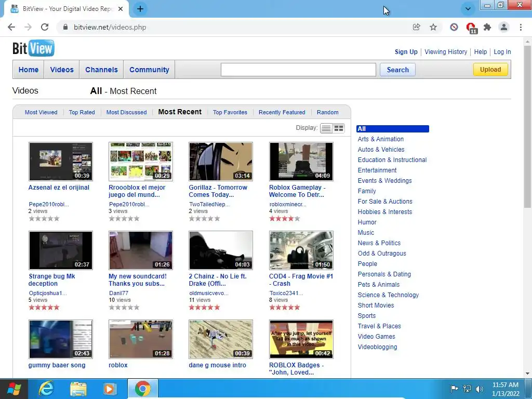The image size is (532, 399).
Task: Open the extension icon with the 11 badge
Action: [471, 28]
